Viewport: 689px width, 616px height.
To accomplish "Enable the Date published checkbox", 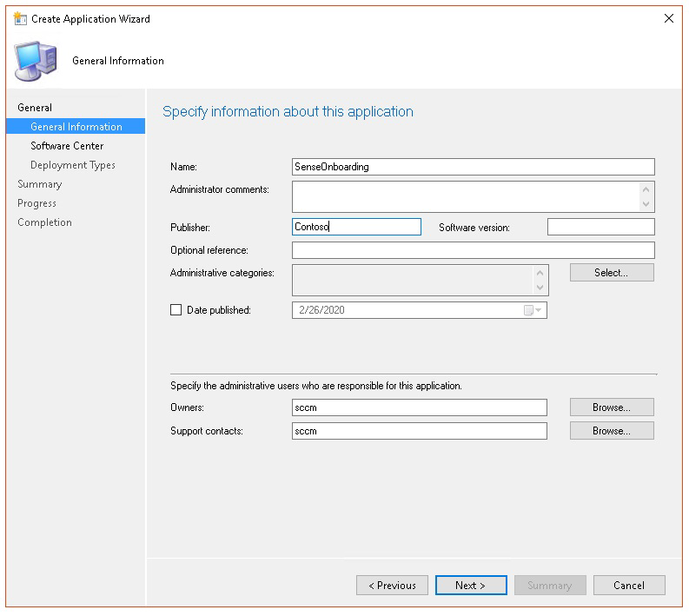I will coord(176,310).
